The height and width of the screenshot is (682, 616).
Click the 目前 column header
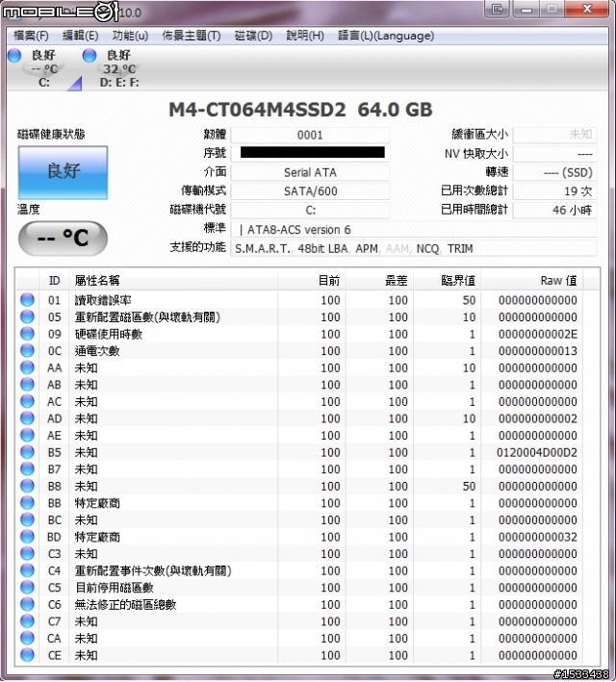[312, 281]
